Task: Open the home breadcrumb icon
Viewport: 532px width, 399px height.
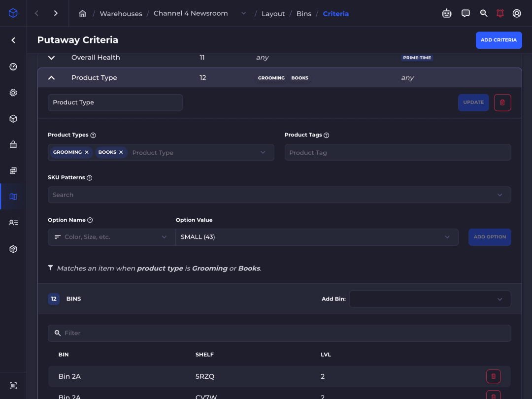Action: (82, 14)
